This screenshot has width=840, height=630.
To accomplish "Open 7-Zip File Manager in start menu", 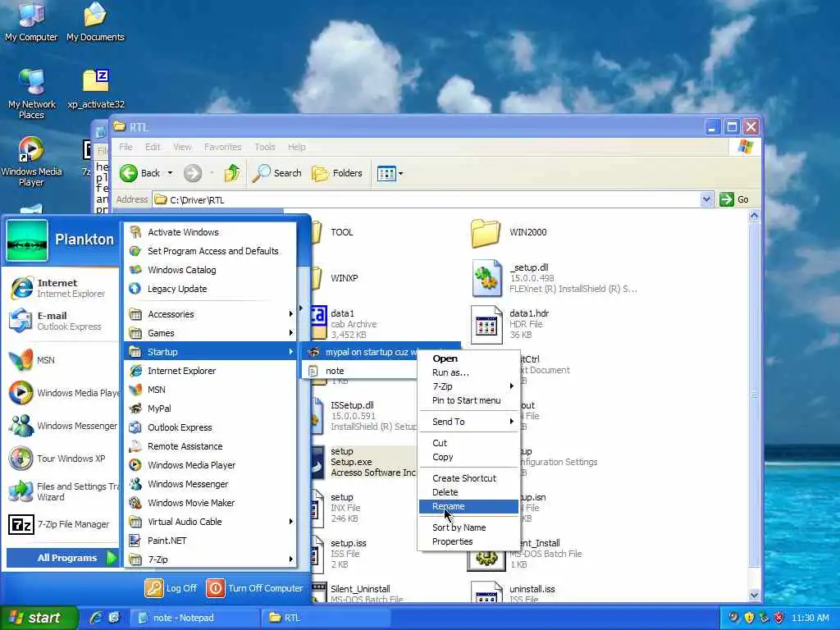I will 62,524.
